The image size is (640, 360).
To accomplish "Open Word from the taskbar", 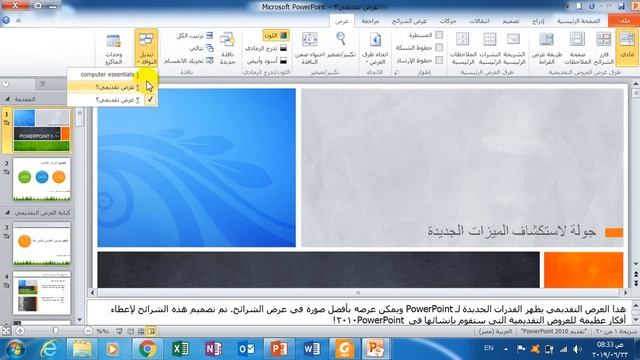I will [312, 349].
